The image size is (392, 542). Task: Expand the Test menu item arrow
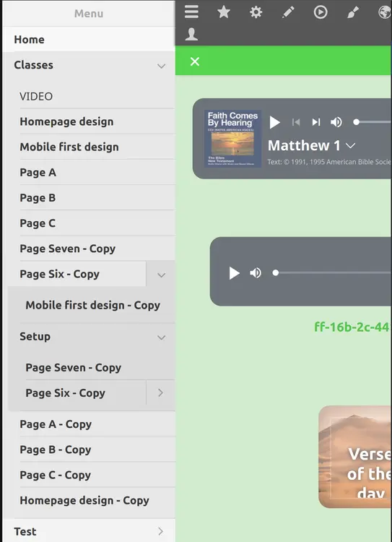(x=160, y=531)
